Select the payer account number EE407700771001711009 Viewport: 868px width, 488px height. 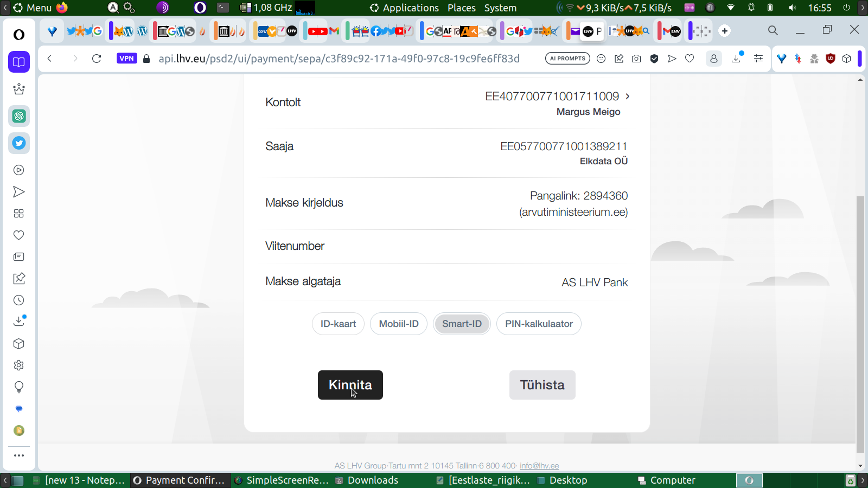point(552,96)
